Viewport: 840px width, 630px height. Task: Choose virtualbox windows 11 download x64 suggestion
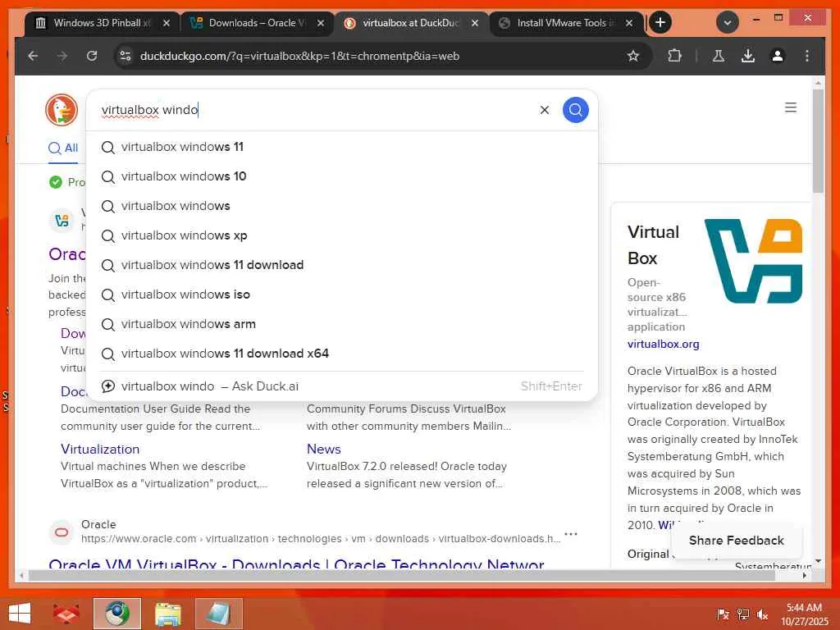[342, 354]
